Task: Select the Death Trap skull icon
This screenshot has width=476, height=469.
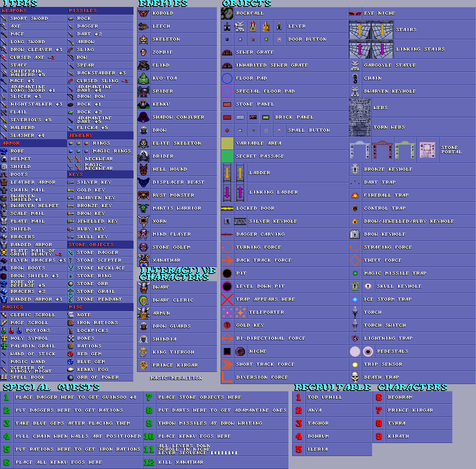Action: point(355,378)
